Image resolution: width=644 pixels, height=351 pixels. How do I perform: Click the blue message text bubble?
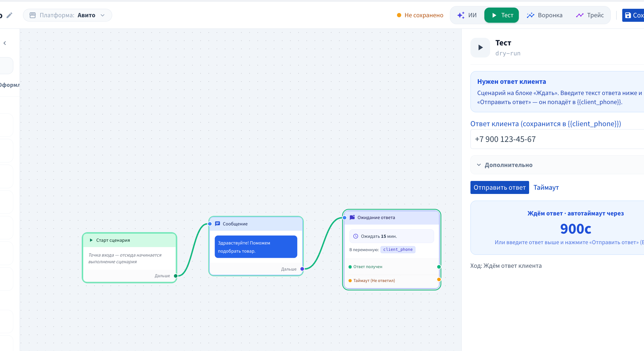[x=256, y=247]
